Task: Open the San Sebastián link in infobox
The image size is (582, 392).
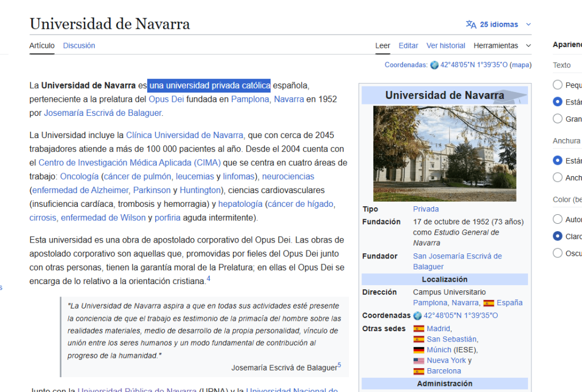Action: click(451, 339)
